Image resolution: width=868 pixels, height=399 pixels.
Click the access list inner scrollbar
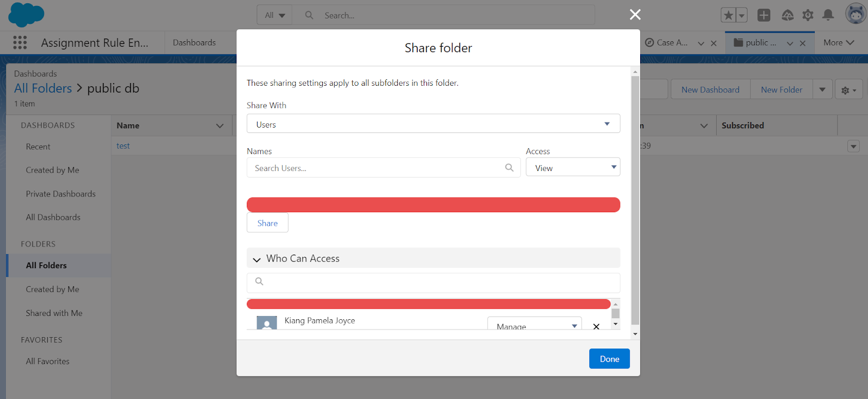tap(616, 314)
